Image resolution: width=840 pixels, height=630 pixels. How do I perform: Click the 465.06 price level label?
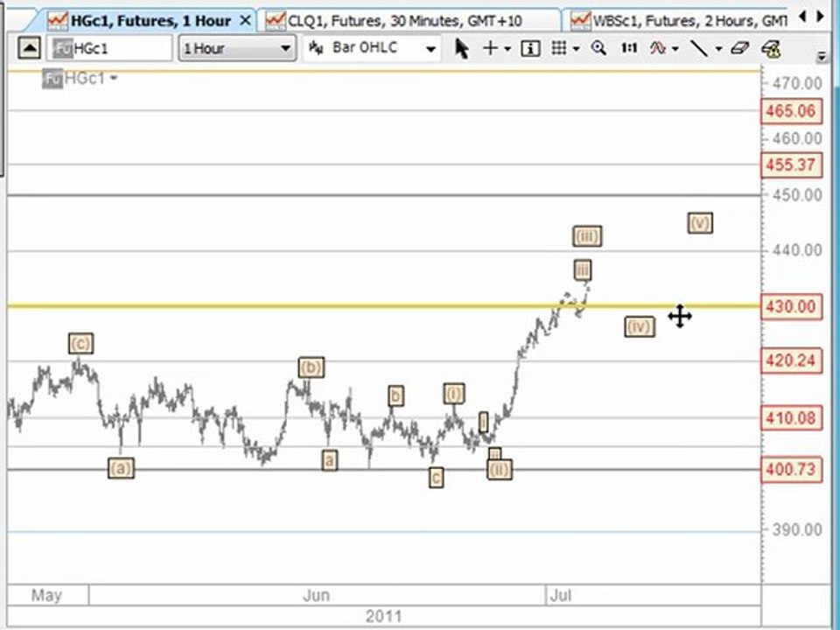(791, 111)
